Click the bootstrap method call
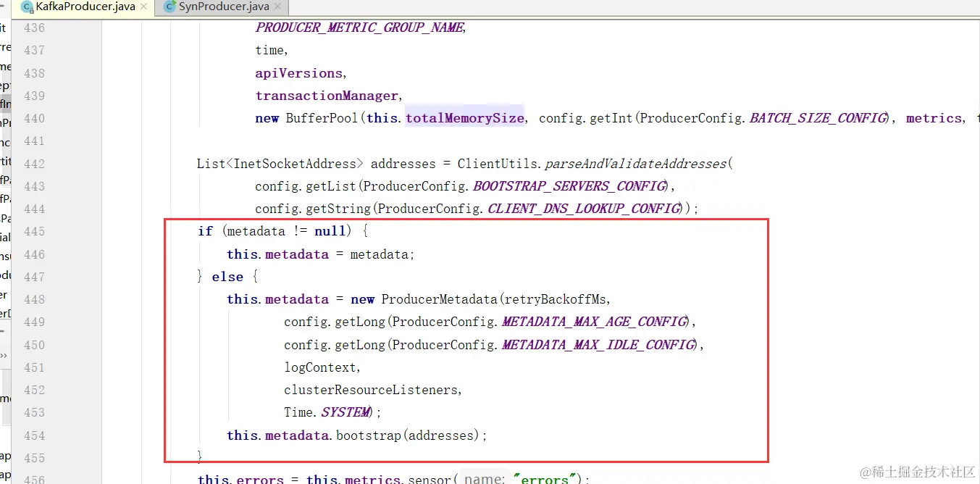980x484 pixels. click(368, 435)
